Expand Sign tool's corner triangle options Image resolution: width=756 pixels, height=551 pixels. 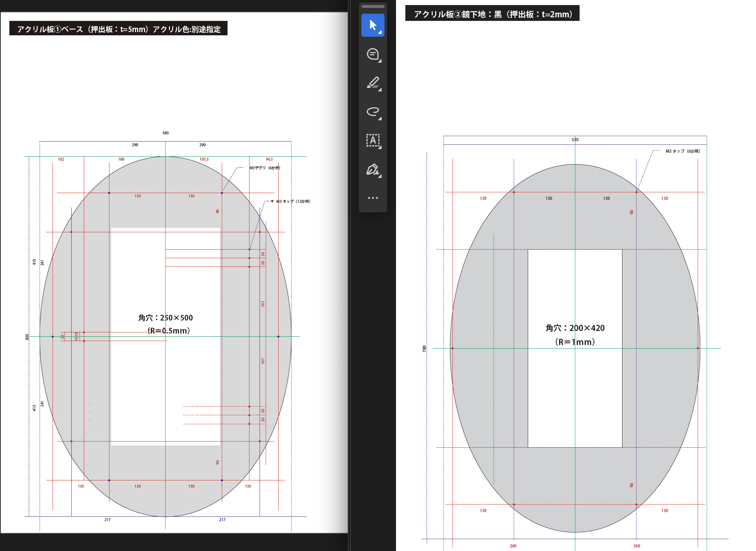[380, 176]
